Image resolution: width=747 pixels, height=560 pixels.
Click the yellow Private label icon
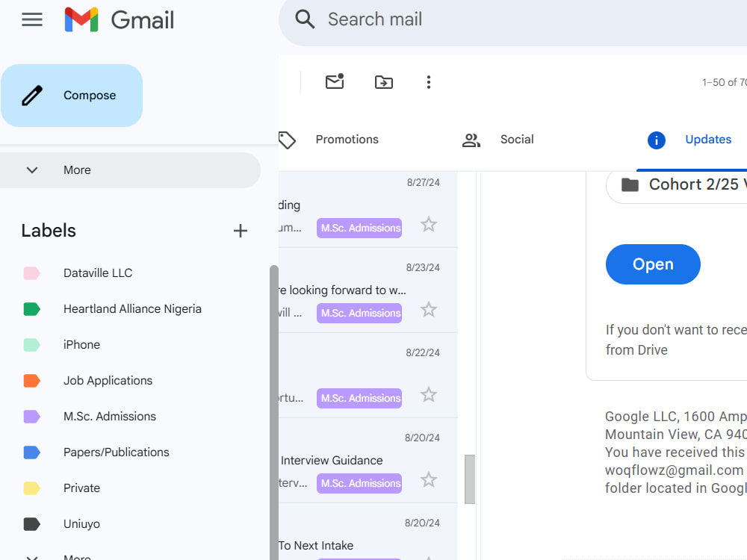pos(31,488)
